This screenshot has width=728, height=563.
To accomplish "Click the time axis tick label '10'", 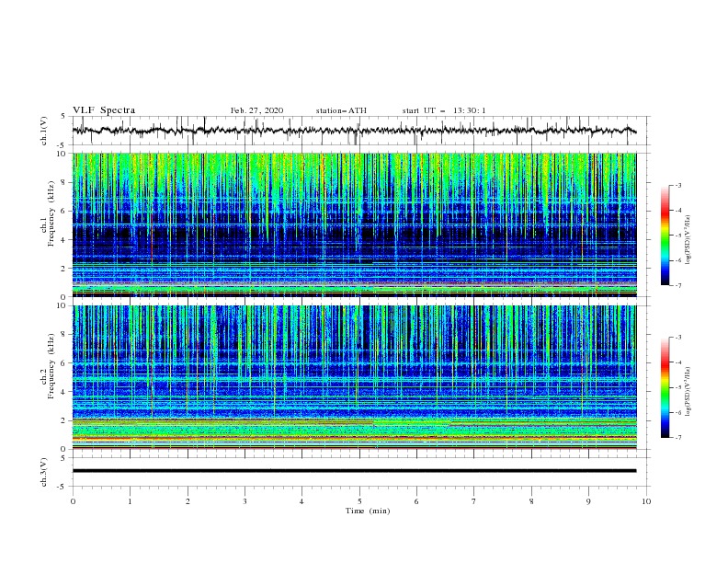I will [646, 501].
